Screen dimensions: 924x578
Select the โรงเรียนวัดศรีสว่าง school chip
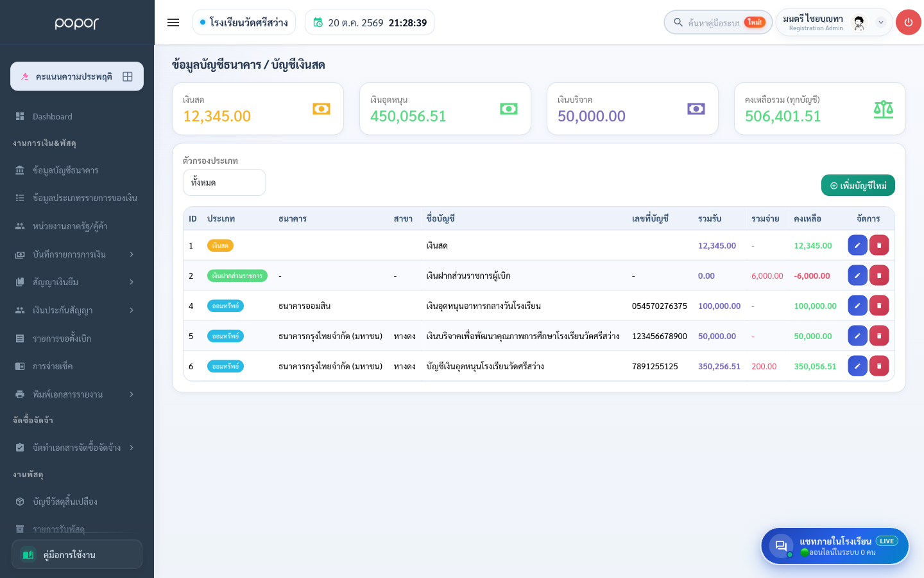pos(244,22)
